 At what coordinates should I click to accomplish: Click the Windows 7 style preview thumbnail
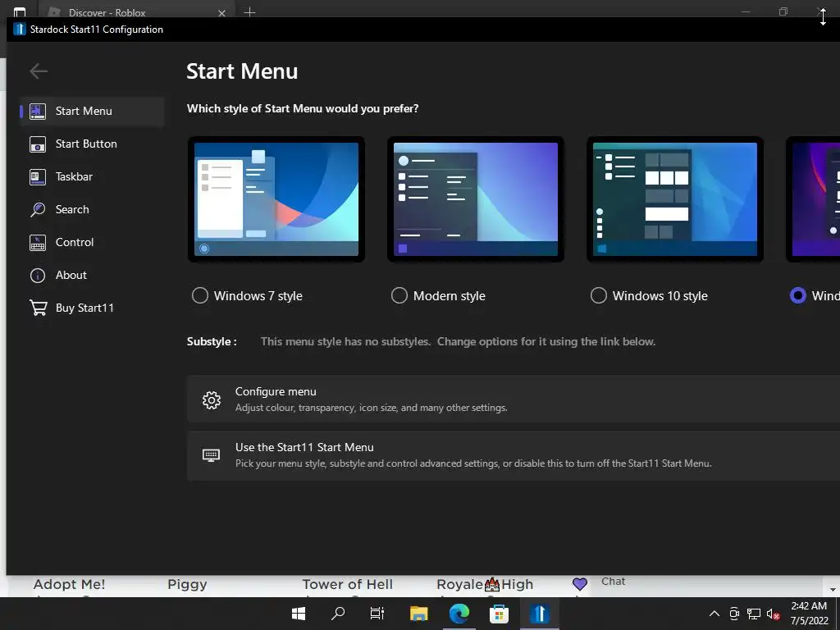coord(276,199)
